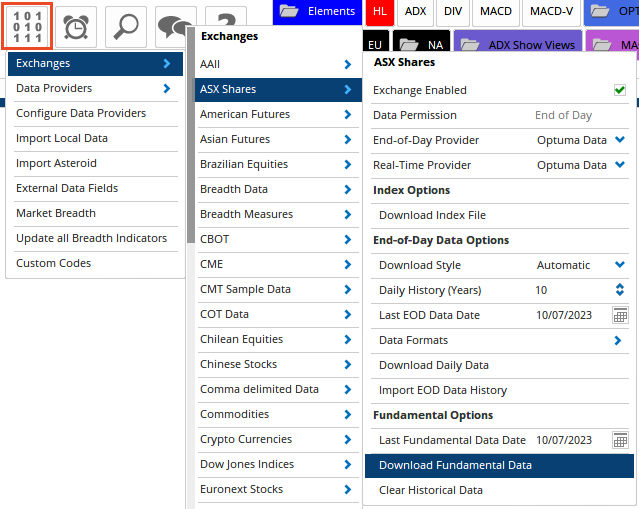Image resolution: width=639 pixels, height=509 pixels.
Task: Open COT Data exchange
Action: [x=278, y=315]
